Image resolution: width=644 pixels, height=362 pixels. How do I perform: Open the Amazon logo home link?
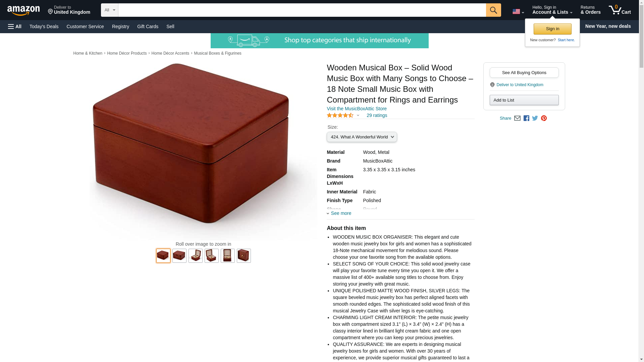(x=23, y=10)
